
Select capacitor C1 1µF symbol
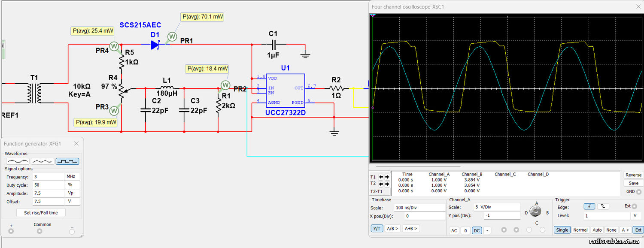point(274,44)
